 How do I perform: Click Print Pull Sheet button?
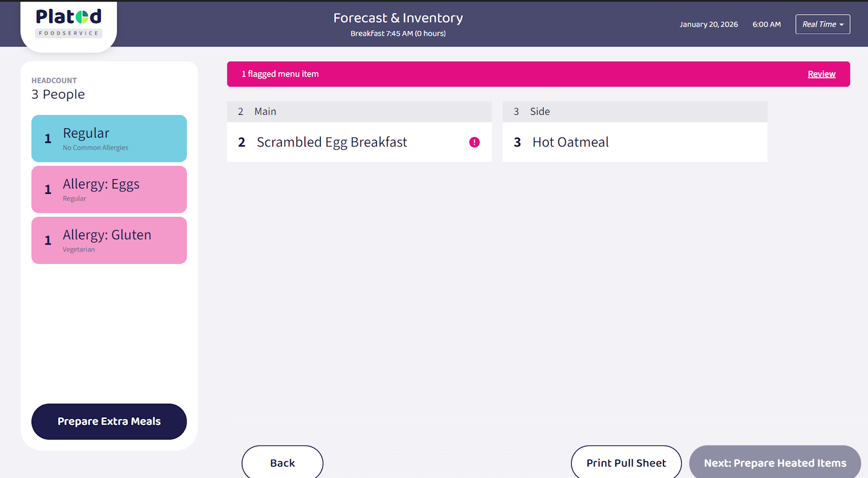(626, 463)
